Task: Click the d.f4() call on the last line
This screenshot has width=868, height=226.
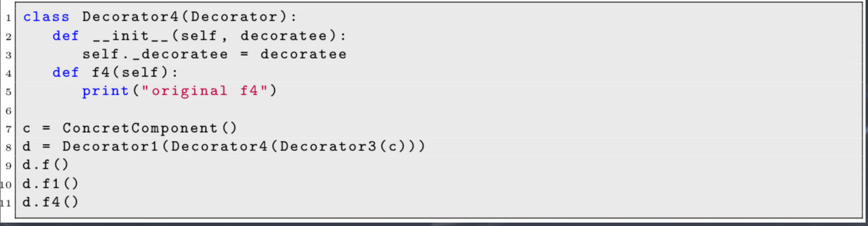Action: [x=50, y=202]
